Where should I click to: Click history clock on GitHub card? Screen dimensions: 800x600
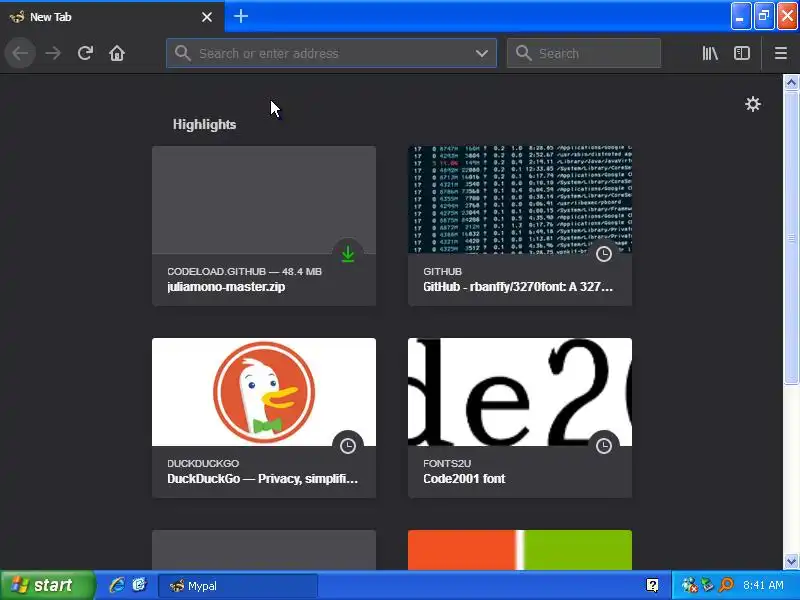604,254
